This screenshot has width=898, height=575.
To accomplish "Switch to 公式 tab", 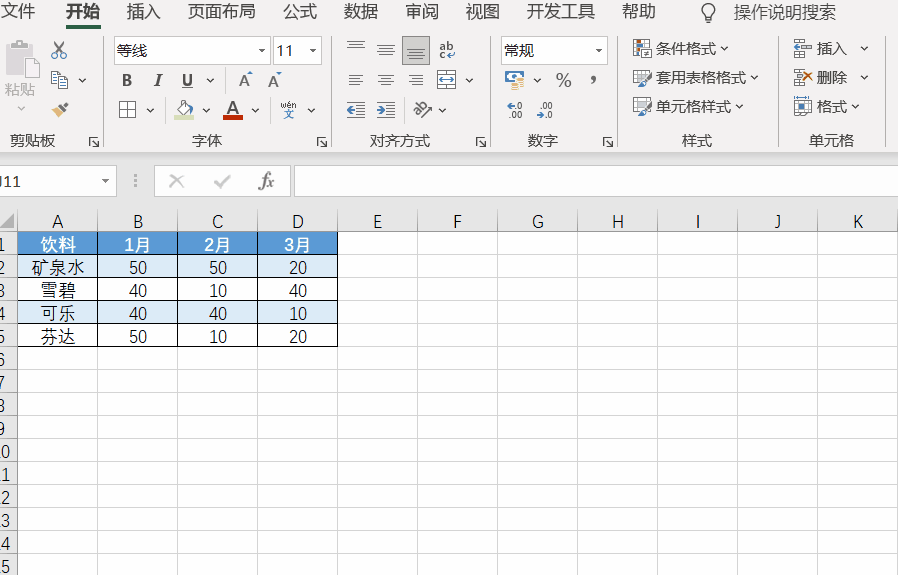I will [300, 11].
